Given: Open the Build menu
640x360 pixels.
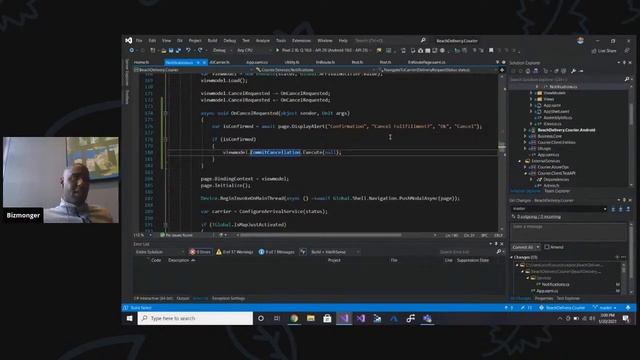Looking at the screenshot, I should tap(212, 40).
